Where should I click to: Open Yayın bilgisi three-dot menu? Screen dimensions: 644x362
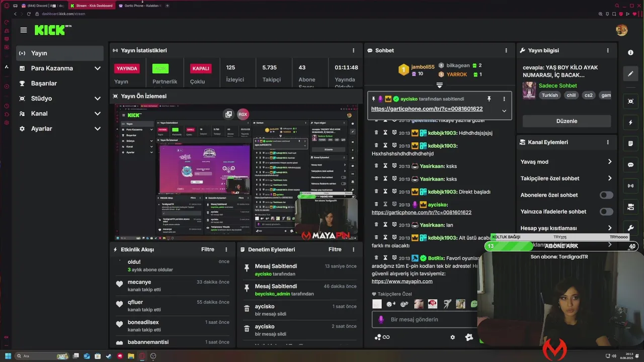pos(608,51)
